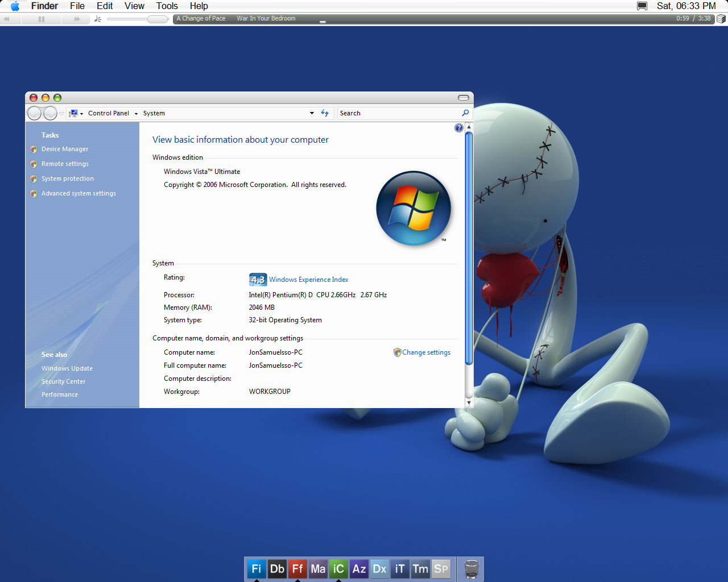Open the blue Help question mark
The height and width of the screenshot is (582, 728).
tap(459, 128)
